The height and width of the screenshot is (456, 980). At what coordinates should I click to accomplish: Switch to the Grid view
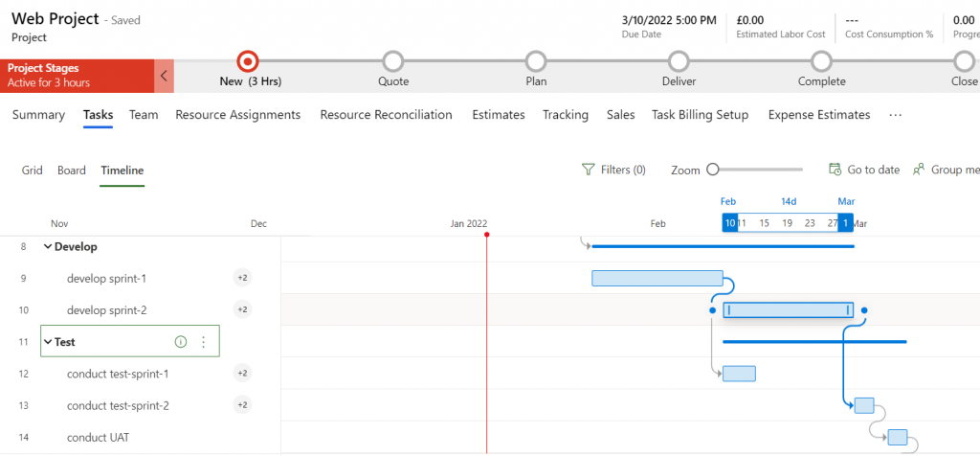point(33,171)
